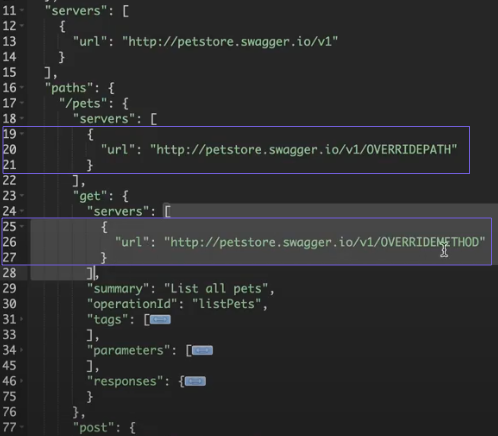498x436 pixels.
Task: Click the "url" key on line 26
Action: (x=132, y=242)
